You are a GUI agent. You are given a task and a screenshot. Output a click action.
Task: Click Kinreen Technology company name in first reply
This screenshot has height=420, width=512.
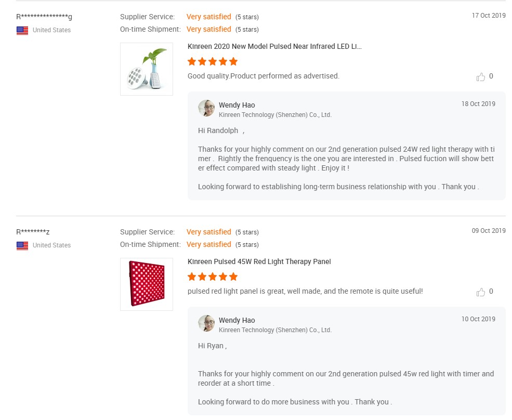275,115
